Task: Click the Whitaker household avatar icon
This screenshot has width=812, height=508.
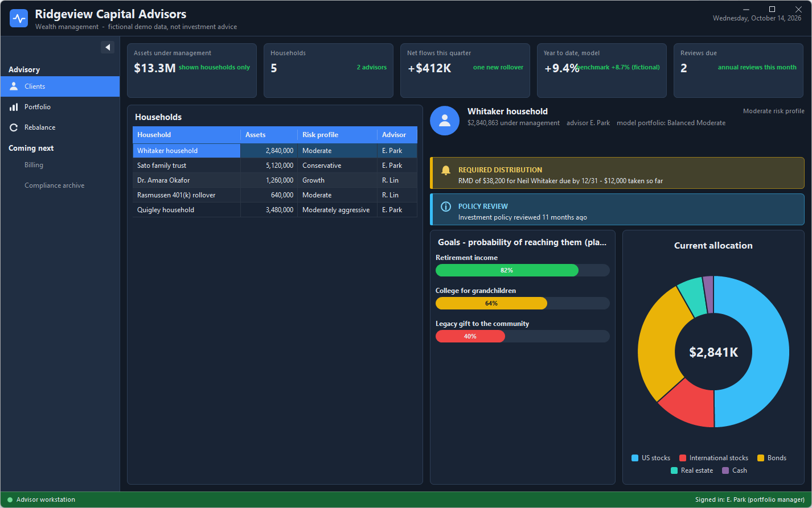Action: click(445, 121)
